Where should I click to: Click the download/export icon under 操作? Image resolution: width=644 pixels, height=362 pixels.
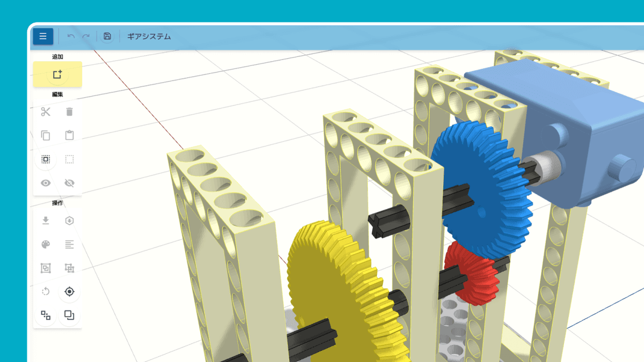coord(46,220)
